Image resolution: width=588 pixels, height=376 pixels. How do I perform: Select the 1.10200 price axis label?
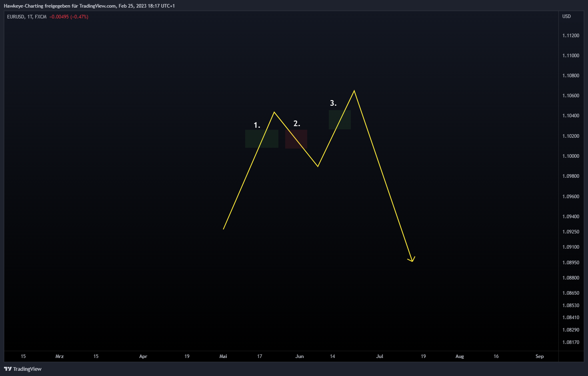pyautogui.click(x=571, y=136)
